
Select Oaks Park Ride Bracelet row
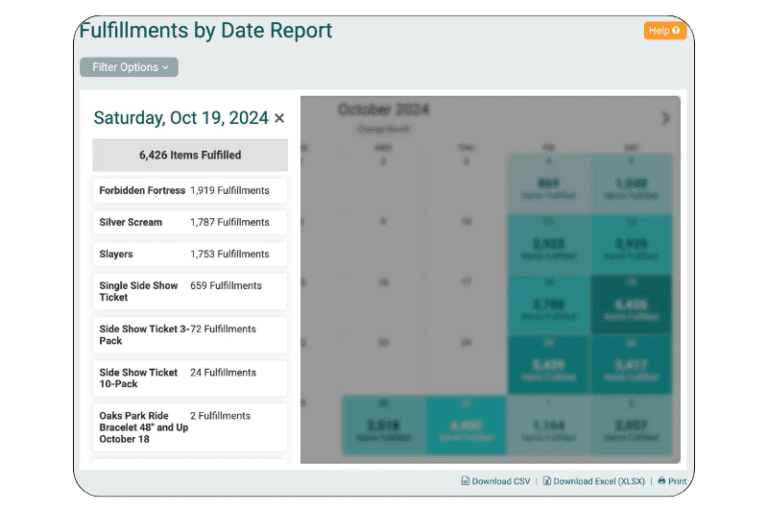(x=189, y=427)
